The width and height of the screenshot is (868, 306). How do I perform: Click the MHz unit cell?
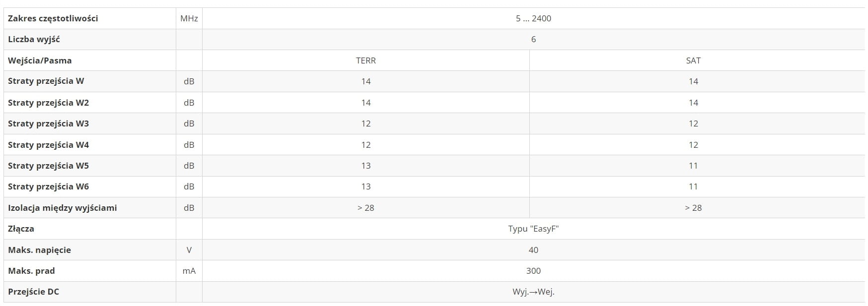tap(189, 18)
